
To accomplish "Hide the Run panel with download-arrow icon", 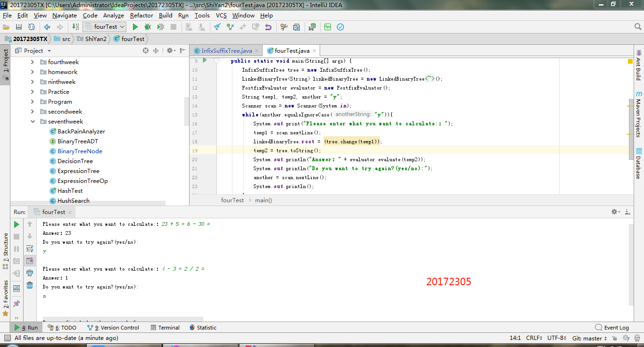I will coord(627,212).
